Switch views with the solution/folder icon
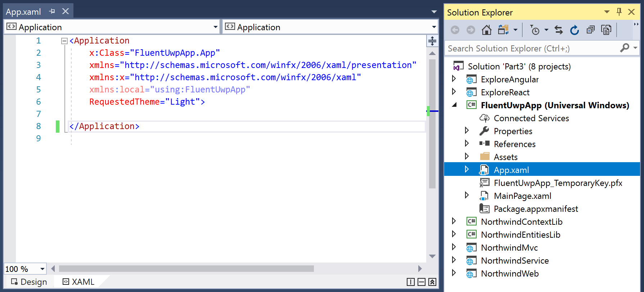The image size is (644, 292). pos(503,30)
